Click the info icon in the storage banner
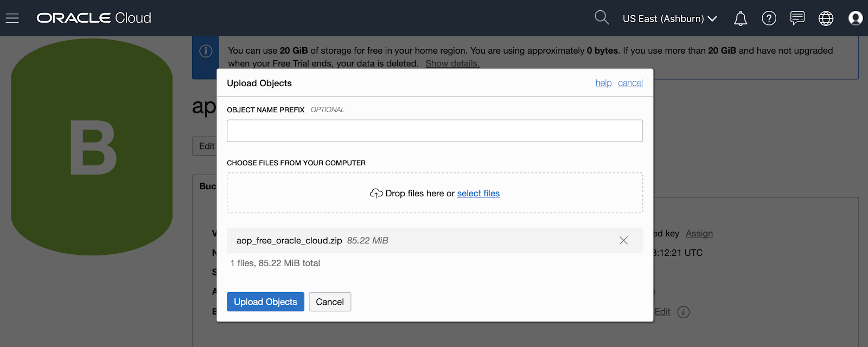 [206, 51]
